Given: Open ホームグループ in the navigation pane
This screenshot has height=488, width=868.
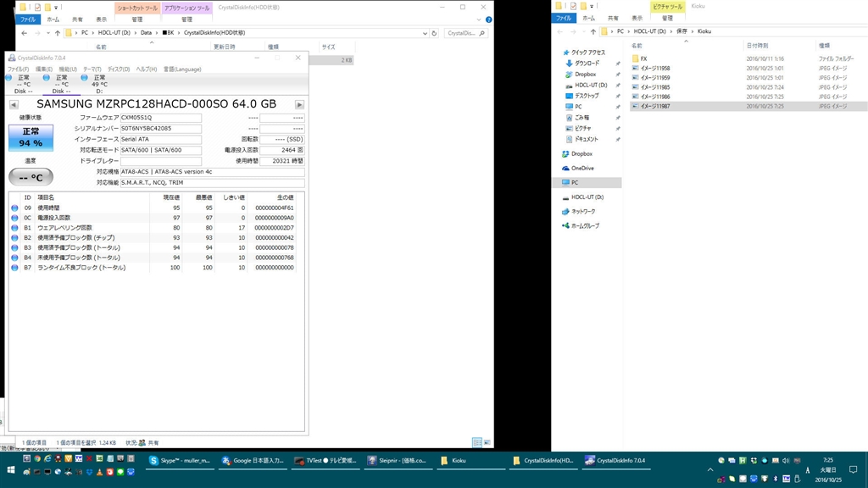Looking at the screenshot, I should pos(585,225).
